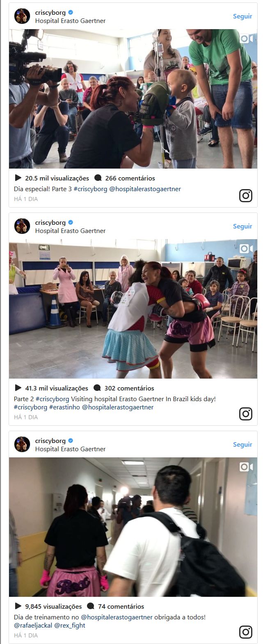Click the play icon beside 41.3 mil visualizações
The width and height of the screenshot is (263, 644).
click(18, 388)
